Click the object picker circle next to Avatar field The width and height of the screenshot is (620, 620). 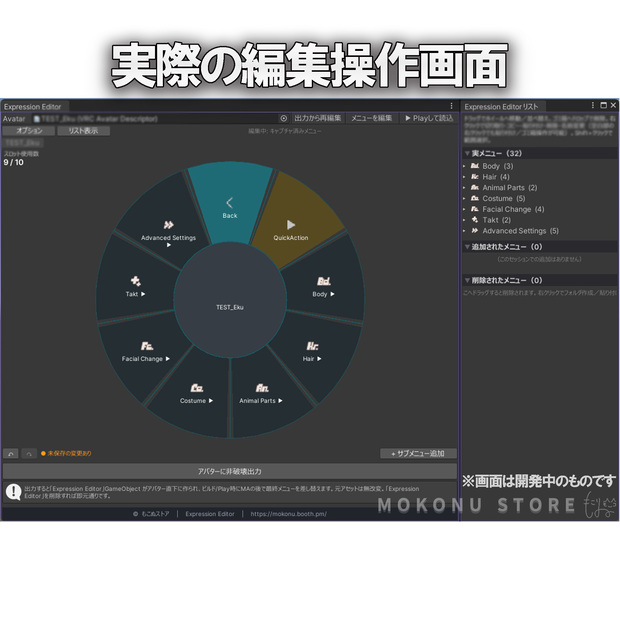pyautogui.click(x=284, y=118)
